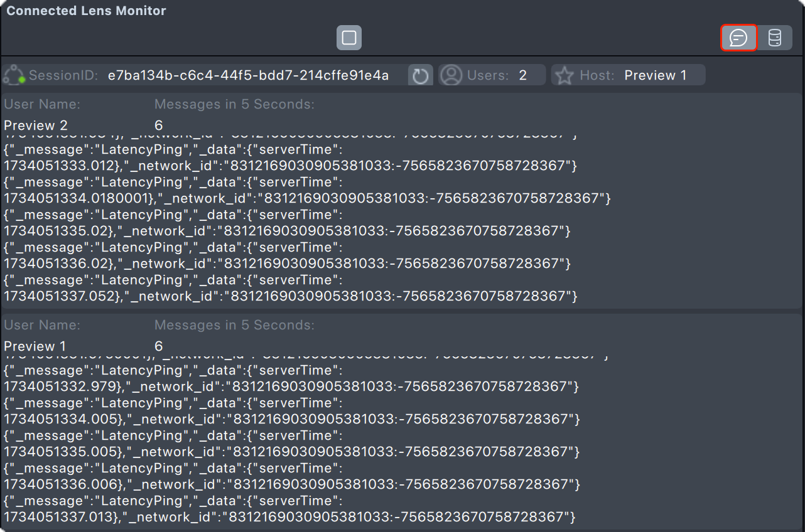Switch to the messages chat bubble view
The width and height of the screenshot is (805, 532).
(x=738, y=38)
